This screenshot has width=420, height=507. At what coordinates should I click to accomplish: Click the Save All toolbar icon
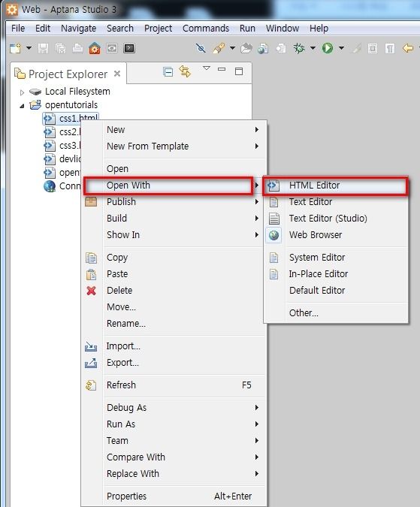tap(60, 49)
